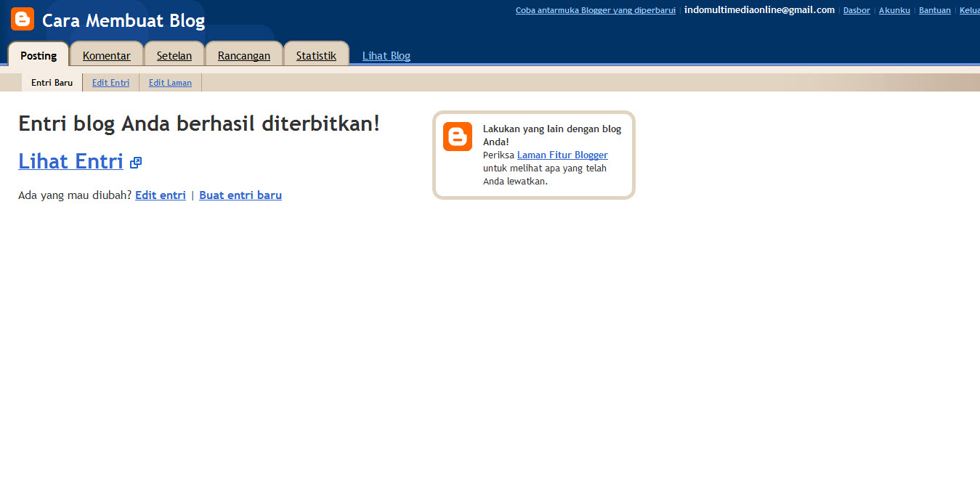Switch to the Komentar tab
This screenshot has height=491, width=980.
click(106, 54)
